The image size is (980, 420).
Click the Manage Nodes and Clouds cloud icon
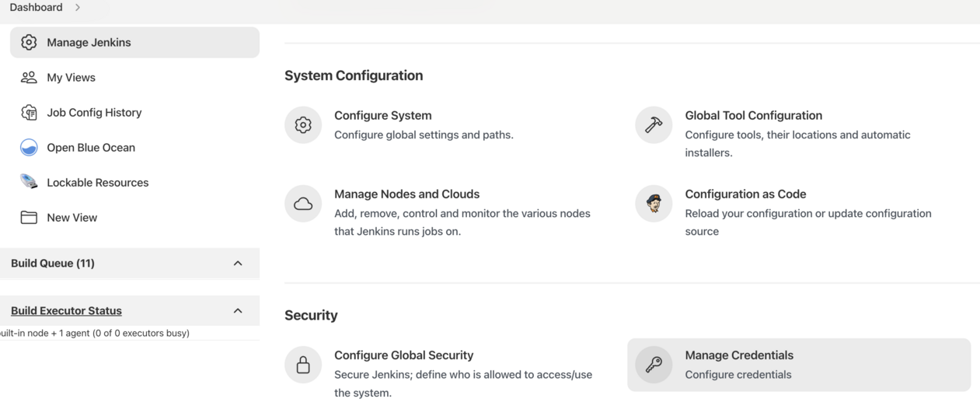tap(303, 203)
